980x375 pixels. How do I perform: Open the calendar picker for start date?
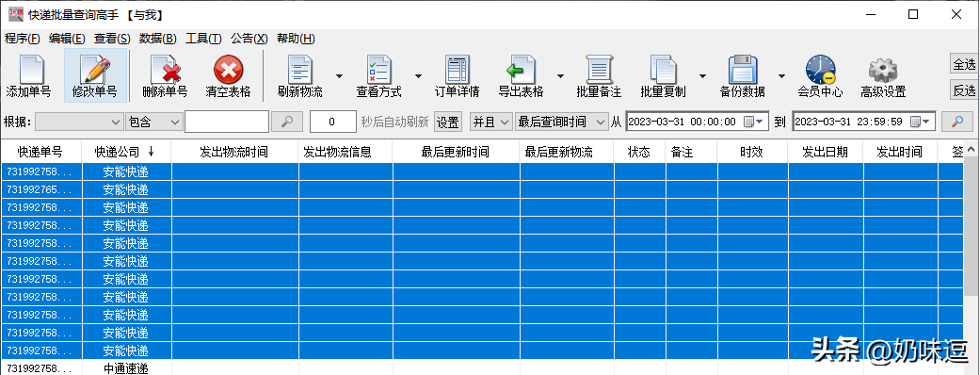click(x=755, y=122)
